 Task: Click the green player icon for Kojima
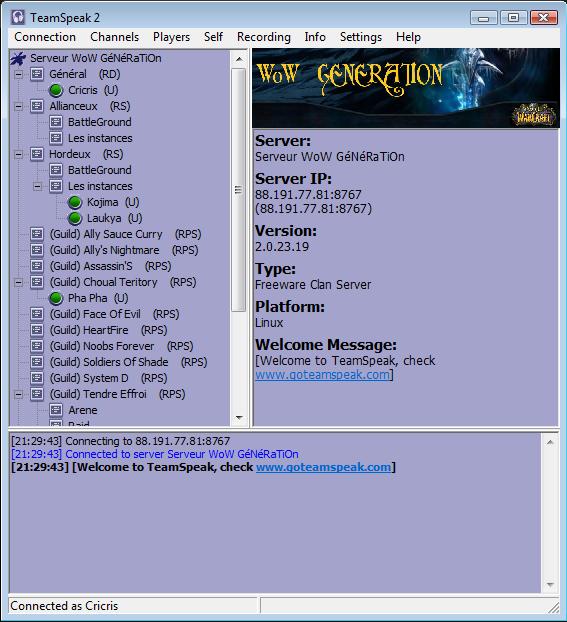pyautogui.click(x=75, y=202)
